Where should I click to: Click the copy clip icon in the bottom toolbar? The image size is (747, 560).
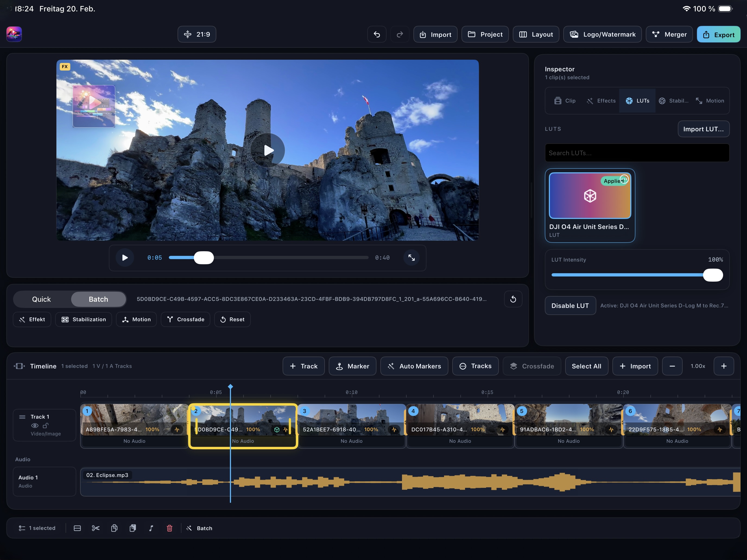click(x=114, y=528)
